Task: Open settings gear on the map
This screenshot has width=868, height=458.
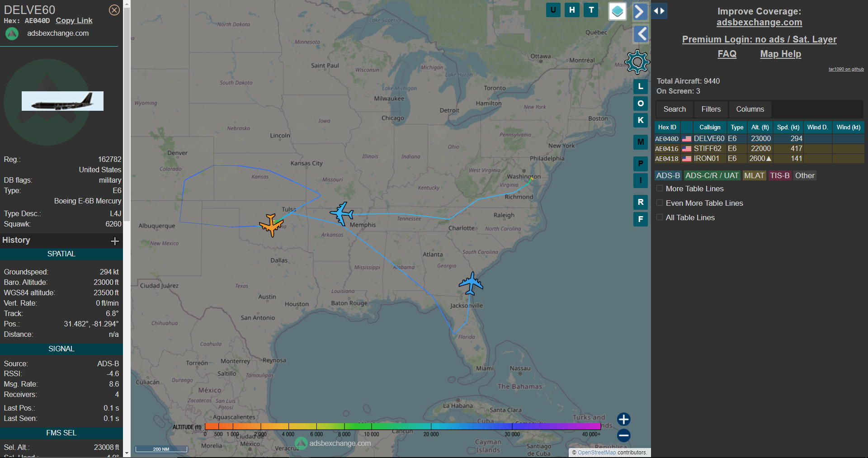Action: point(637,62)
